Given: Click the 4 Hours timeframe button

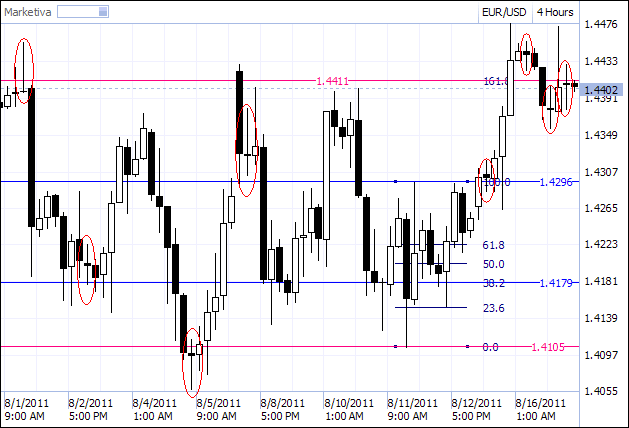Looking at the screenshot, I should point(555,12).
